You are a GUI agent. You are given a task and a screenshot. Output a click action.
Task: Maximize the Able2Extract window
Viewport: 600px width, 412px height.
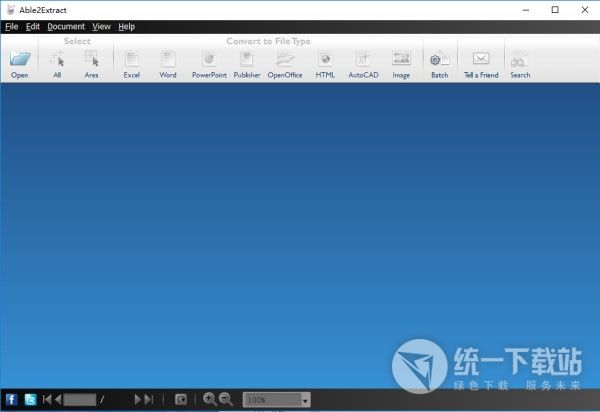pyautogui.click(x=555, y=10)
